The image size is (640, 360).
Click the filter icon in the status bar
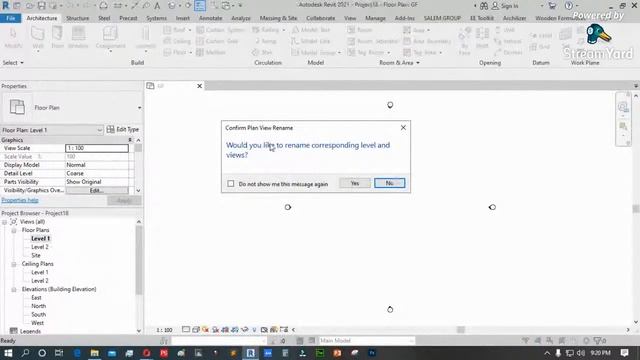pyautogui.click(x=598, y=340)
